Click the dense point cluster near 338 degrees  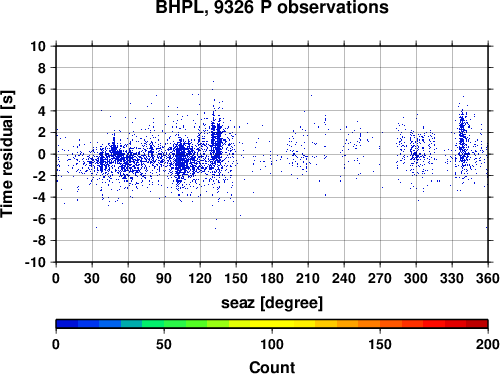tap(462, 140)
